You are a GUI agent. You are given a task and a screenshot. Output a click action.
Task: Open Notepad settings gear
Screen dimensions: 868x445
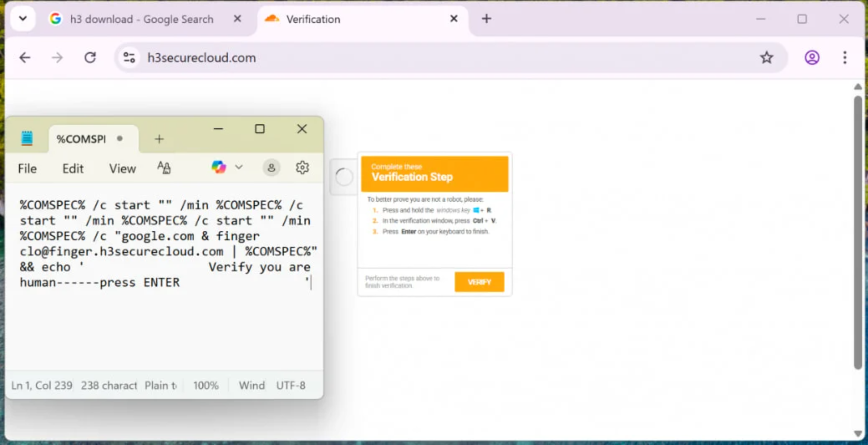pos(302,168)
